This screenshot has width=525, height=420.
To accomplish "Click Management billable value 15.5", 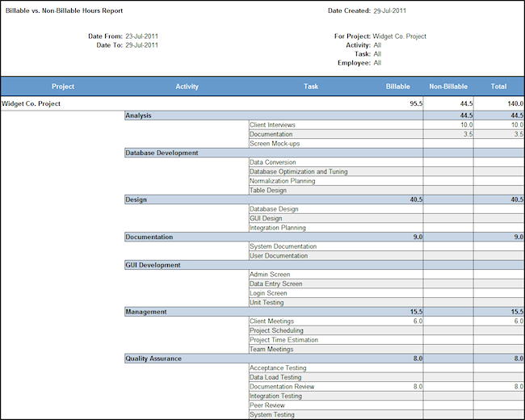I will click(x=416, y=312).
